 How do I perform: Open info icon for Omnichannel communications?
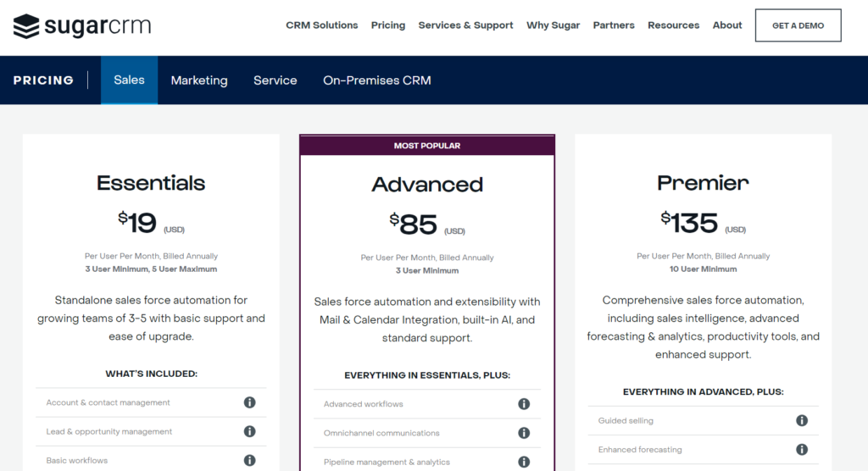point(524,433)
